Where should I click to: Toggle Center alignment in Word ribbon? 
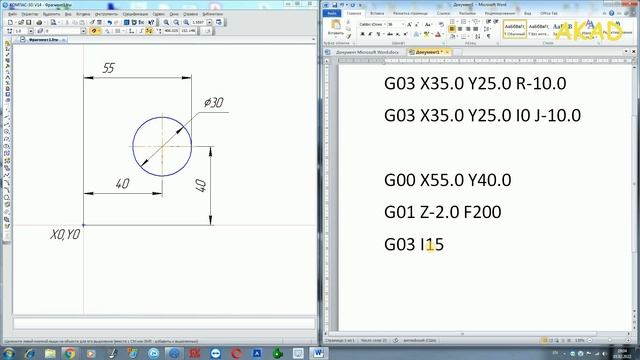click(460, 29)
